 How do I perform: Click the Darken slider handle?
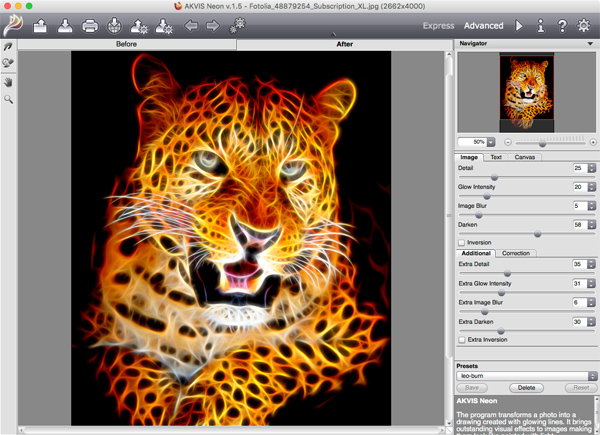537,233
